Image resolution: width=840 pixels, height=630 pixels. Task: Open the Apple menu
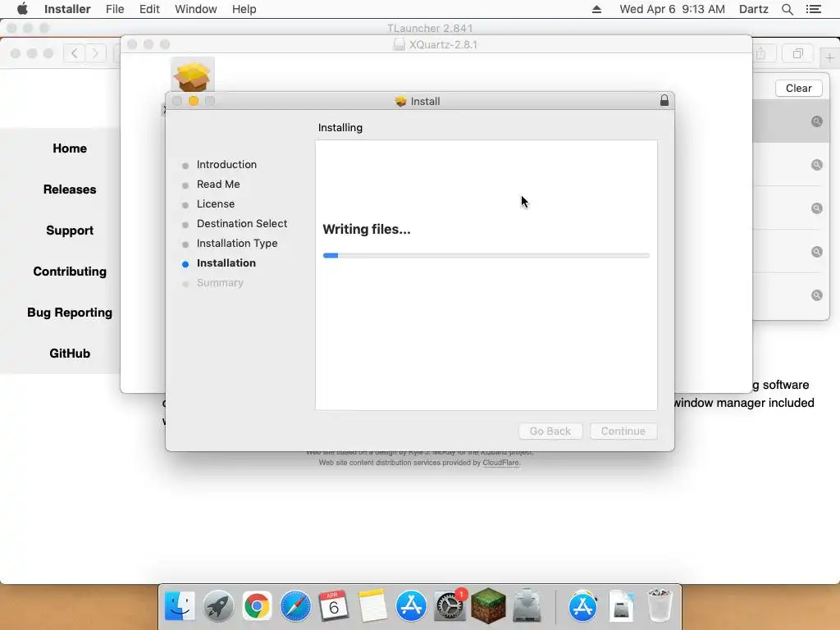[22, 9]
